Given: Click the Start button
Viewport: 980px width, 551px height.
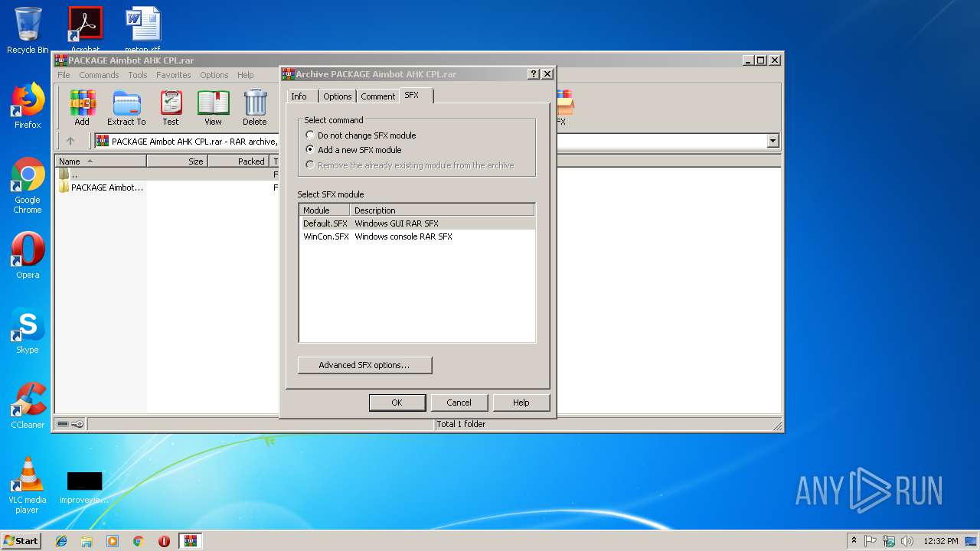Looking at the screenshot, I should point(21,541).
